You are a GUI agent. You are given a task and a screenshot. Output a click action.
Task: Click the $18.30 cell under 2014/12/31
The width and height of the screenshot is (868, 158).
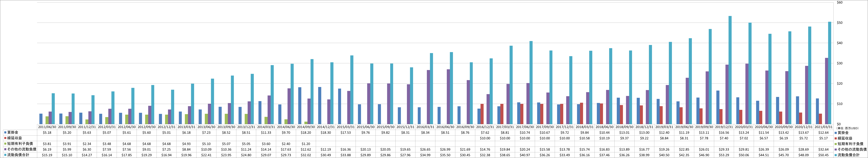coord(326,133)
